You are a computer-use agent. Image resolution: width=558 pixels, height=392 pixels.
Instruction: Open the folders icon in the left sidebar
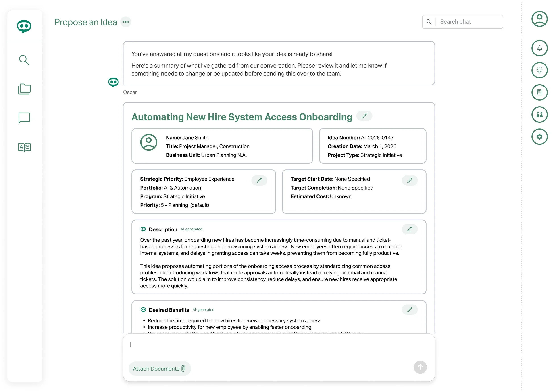pos(24,89)
